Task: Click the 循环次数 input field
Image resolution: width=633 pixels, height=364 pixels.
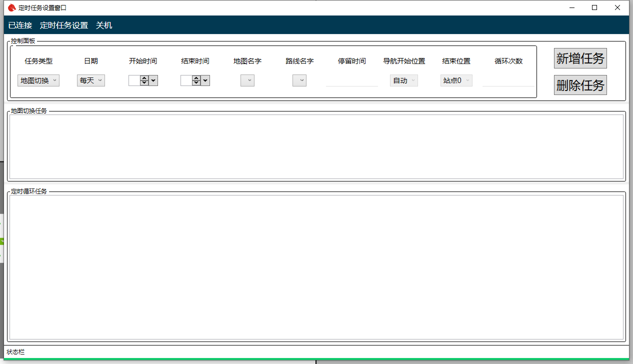Action: (x=508, y=81)
